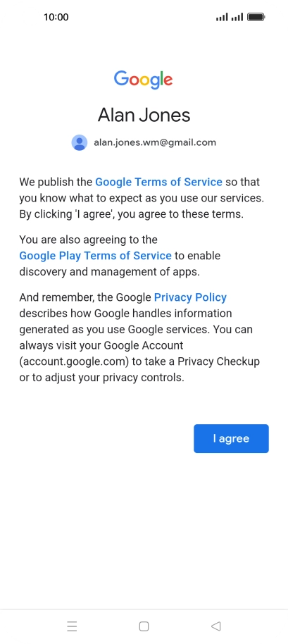
Task: Open the Privacy Policy link
Action: pos(190,297)
